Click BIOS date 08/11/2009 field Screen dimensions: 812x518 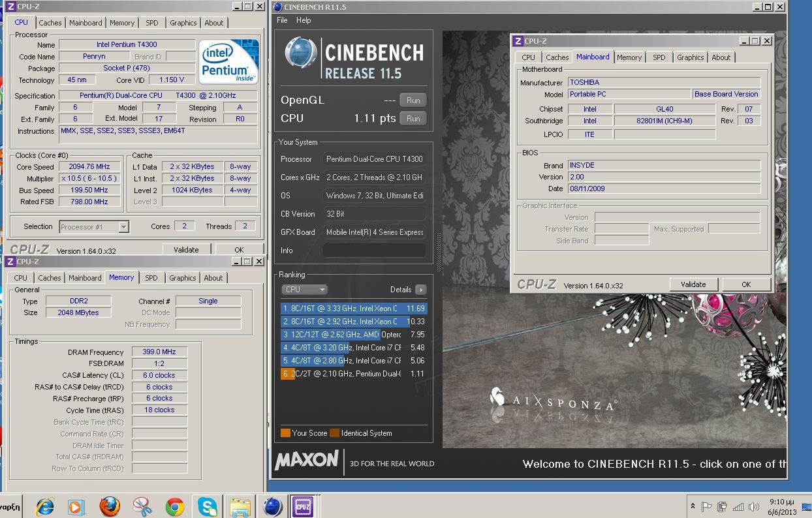(664, 189)
